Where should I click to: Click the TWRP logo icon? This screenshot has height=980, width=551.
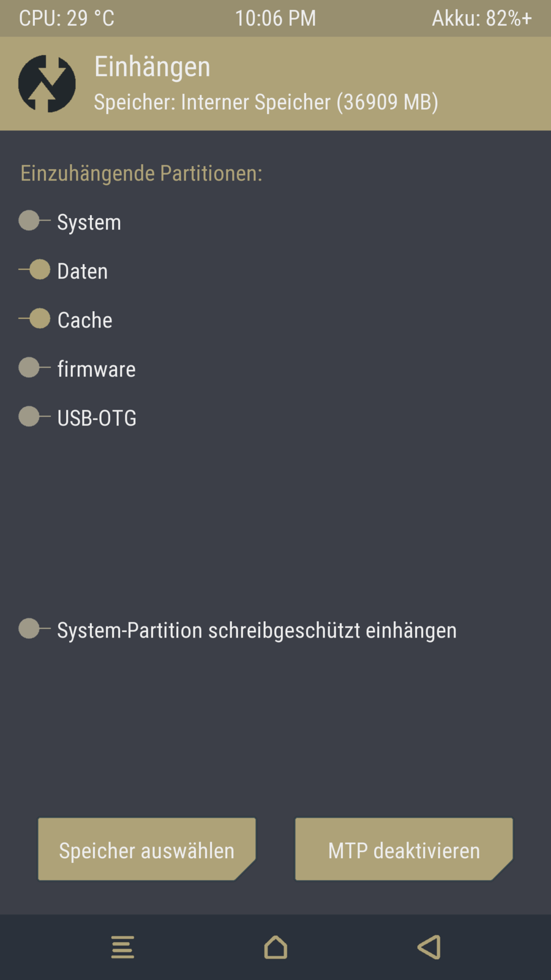(47, 84)
